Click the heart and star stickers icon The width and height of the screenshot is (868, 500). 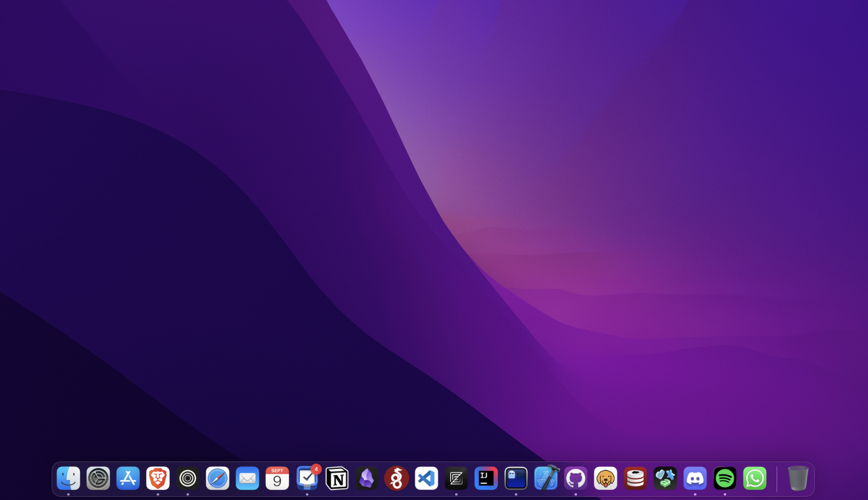click(x=665, y=478)
